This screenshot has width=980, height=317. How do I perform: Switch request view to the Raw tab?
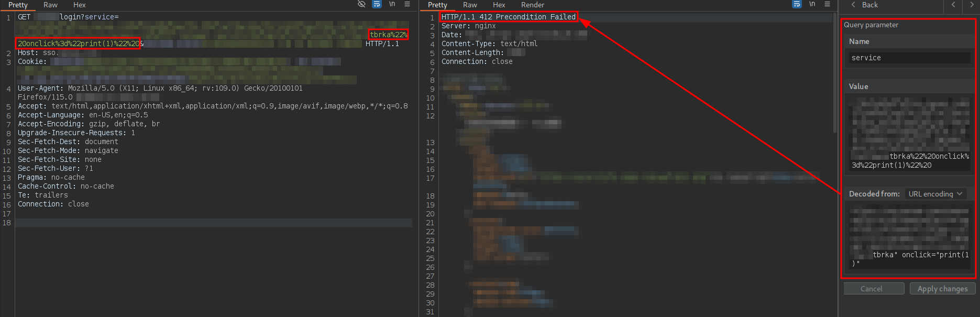[x=50, y=5]
